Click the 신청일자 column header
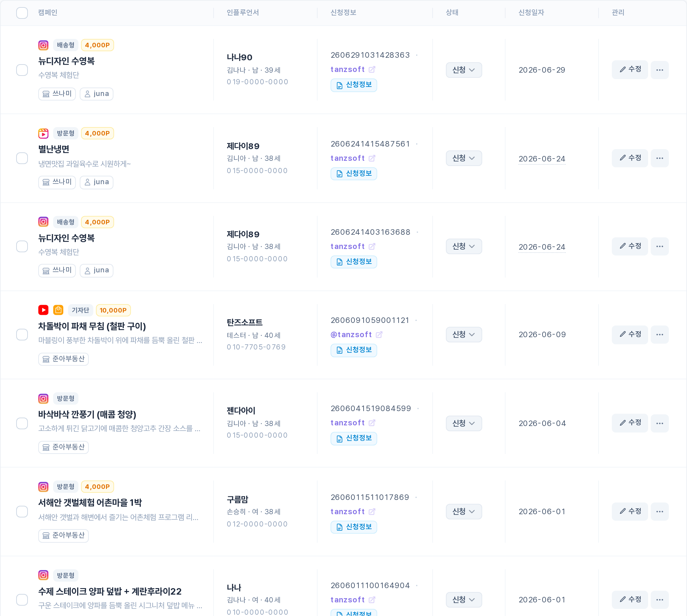The width and height of the screenshot is (687, 616). (531, 13)
